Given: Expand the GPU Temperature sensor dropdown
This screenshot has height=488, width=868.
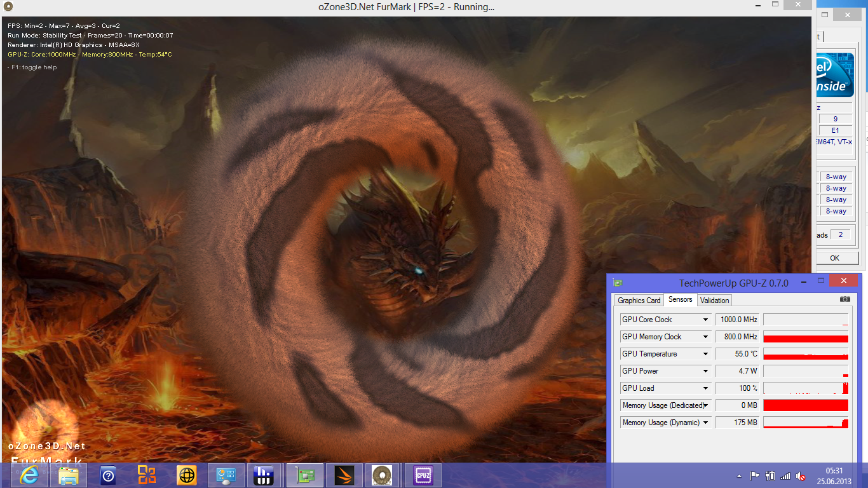Looking at the screenshot, I should click(705, 354).
